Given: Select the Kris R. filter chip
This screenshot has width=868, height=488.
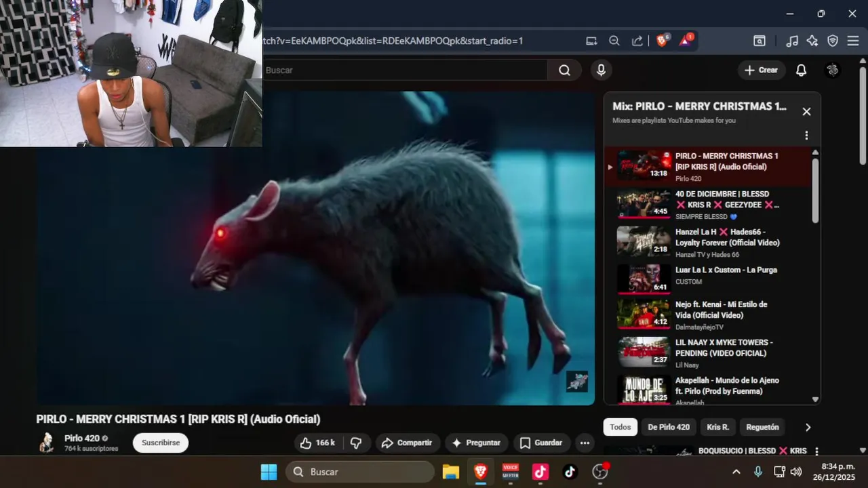Looking at the screenshot, I should coord(717,427).
